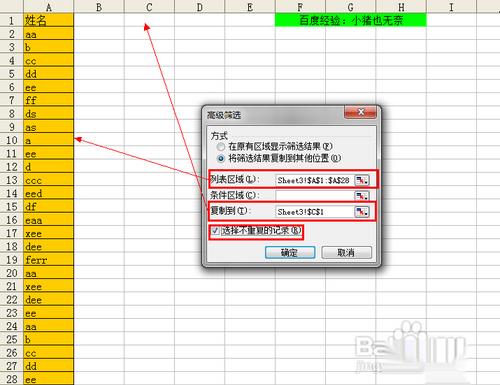Click the 列表区域 input field
Image resolution: width=500 pixels, height=385 pixels.
315,180
